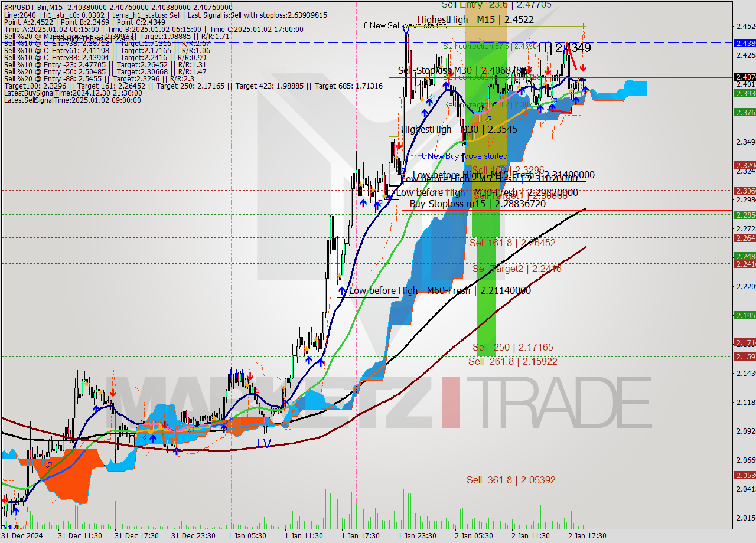Click the green 2.285 price tag
The width and height of the screenshot is (756, 543).
[744, 215]
